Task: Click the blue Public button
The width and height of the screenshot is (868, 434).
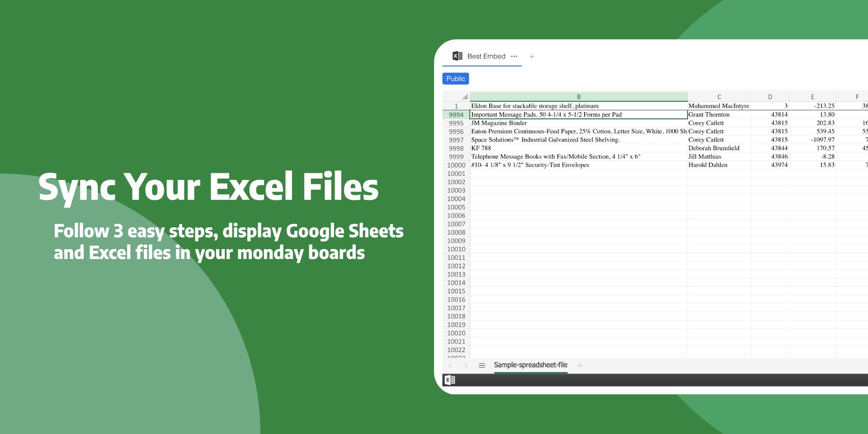Action: (x=455, y=79)
